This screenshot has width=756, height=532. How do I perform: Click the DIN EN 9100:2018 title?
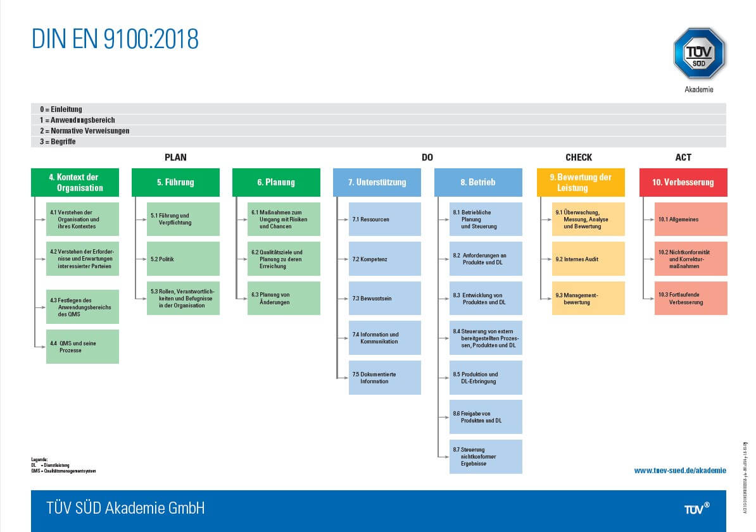click(x=115, y=39)
